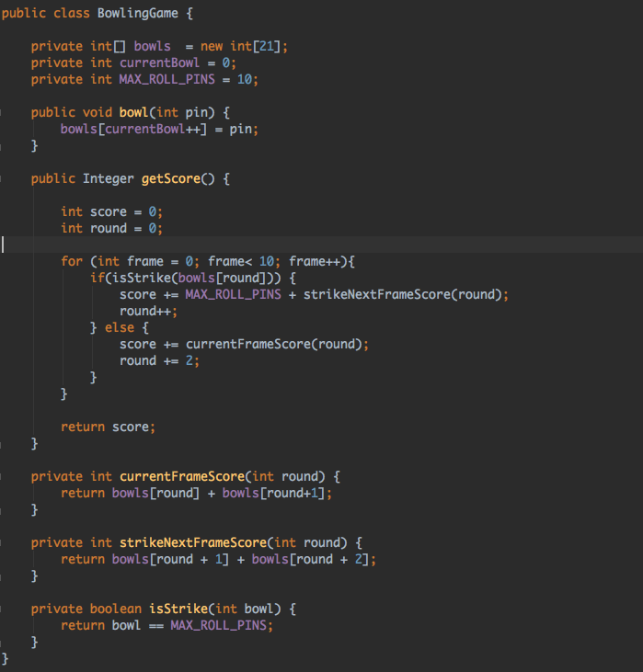Click the 'round++;' statement
The width and height of the screenshot is (643, 672).
148,312
